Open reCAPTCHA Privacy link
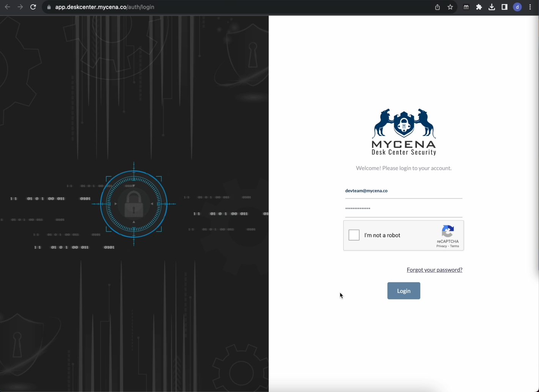The image size is (539, 392). click(441, 246)
